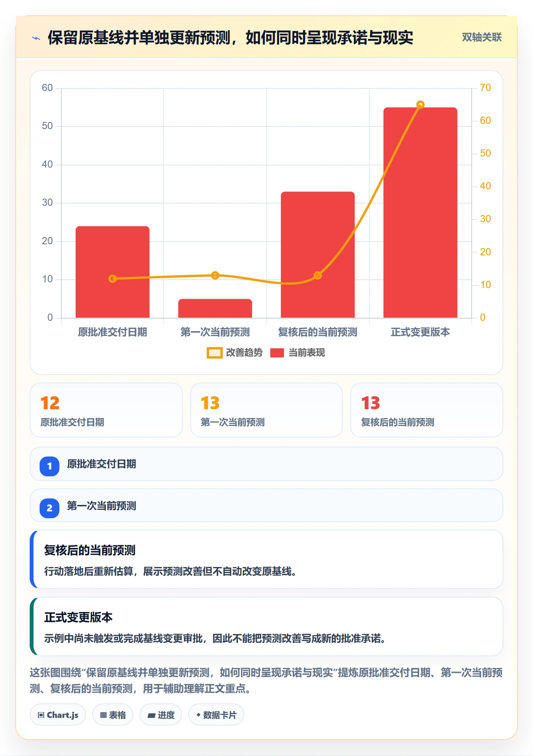
Task: Click the x-axis label 复核后的当前预测
Action: [318, 332]
